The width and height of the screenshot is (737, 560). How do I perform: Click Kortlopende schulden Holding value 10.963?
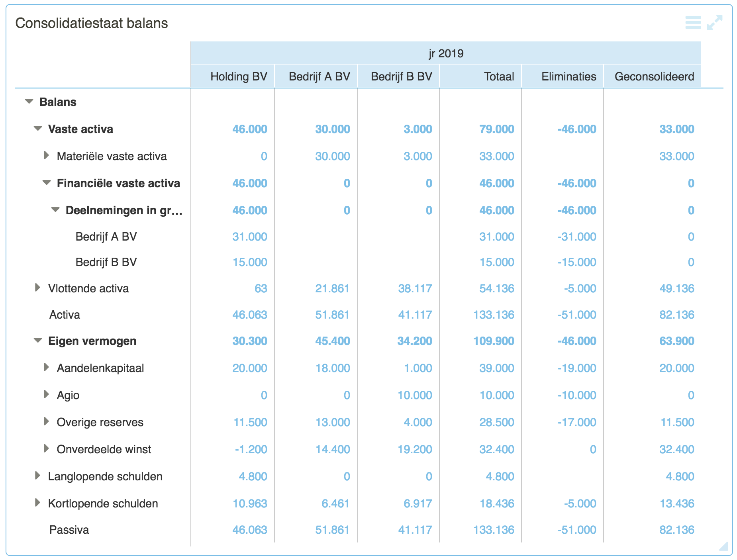250,503
